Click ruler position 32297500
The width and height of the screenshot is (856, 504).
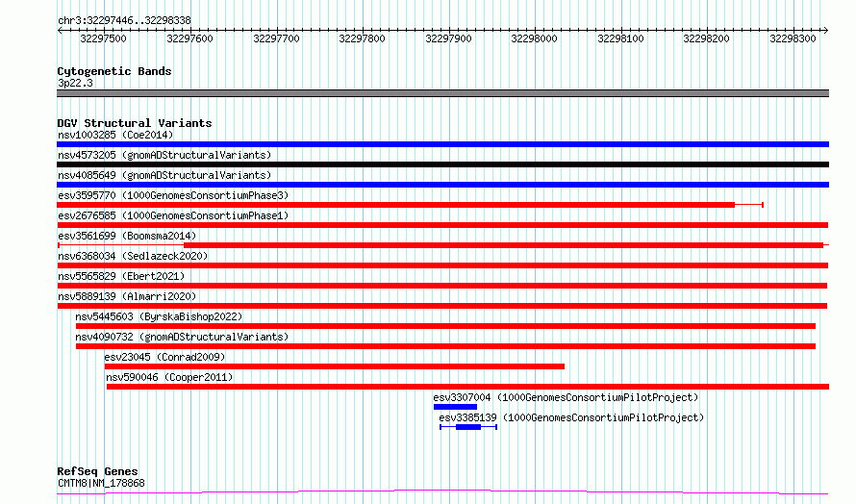tap(103, 38)
